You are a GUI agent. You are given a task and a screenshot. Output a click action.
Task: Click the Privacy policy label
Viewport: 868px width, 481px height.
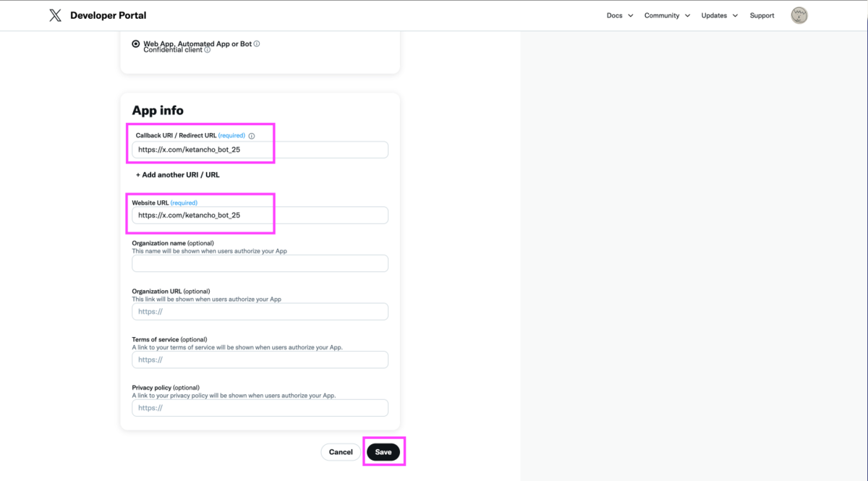(152, 388)
